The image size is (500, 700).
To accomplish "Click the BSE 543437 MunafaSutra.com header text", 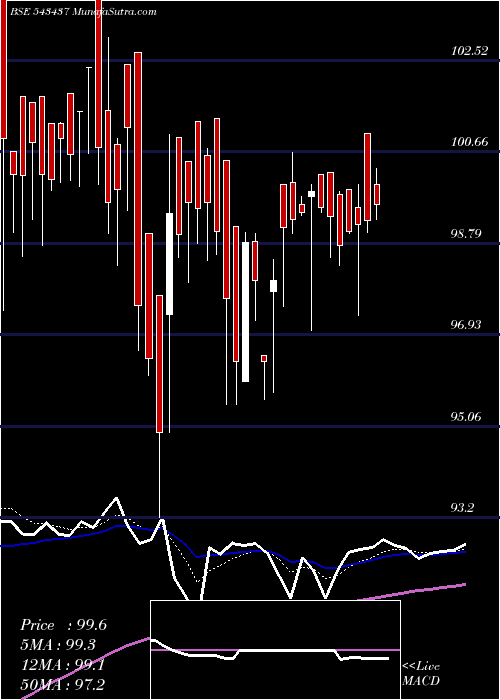I will [83, 12].
